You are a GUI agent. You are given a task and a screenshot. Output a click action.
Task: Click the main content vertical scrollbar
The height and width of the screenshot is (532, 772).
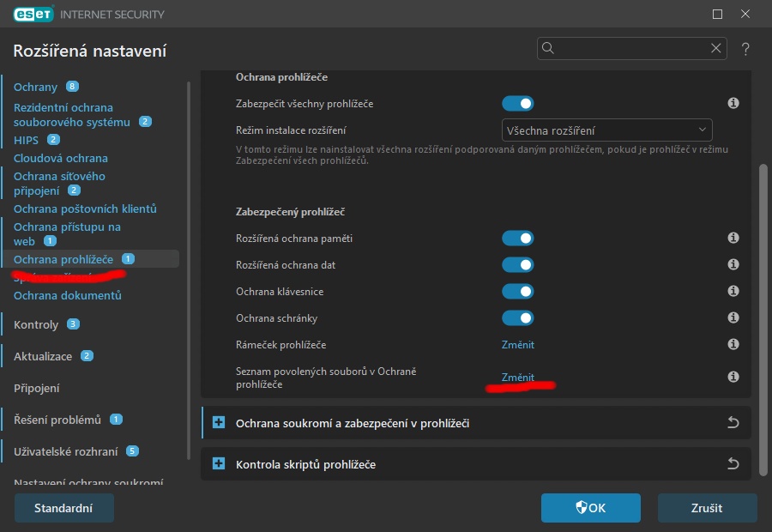(x=763, y=320)
